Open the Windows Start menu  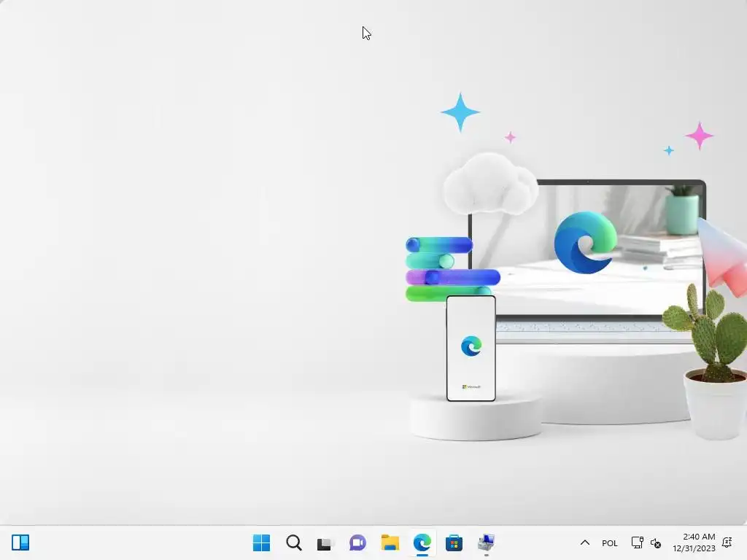(262, 542)
